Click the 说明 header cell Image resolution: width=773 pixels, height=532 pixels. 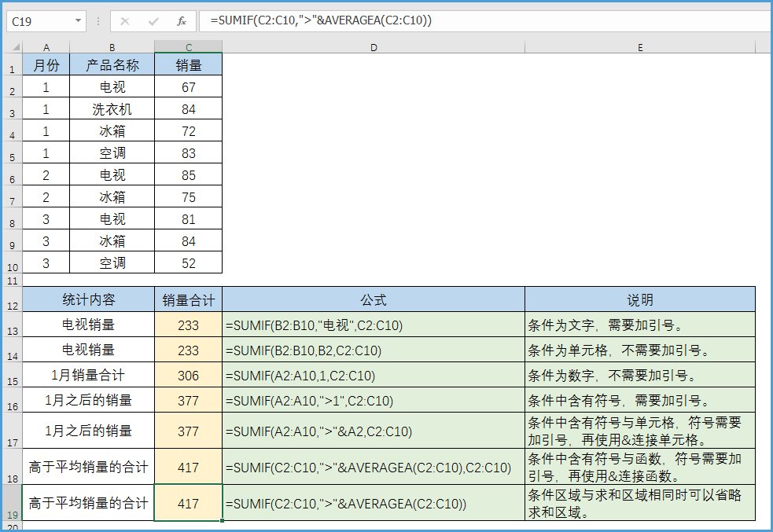click(640, 300)
